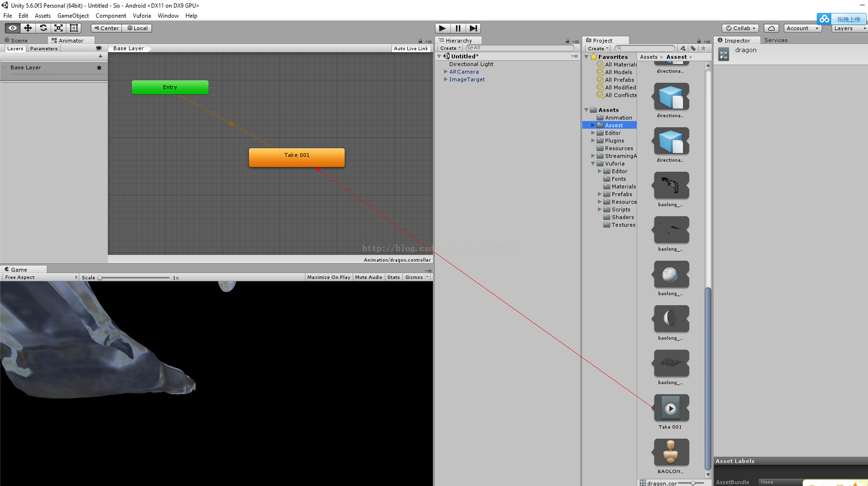
Task: Toggle pivot mode Center button
Action: coord(106,28)
